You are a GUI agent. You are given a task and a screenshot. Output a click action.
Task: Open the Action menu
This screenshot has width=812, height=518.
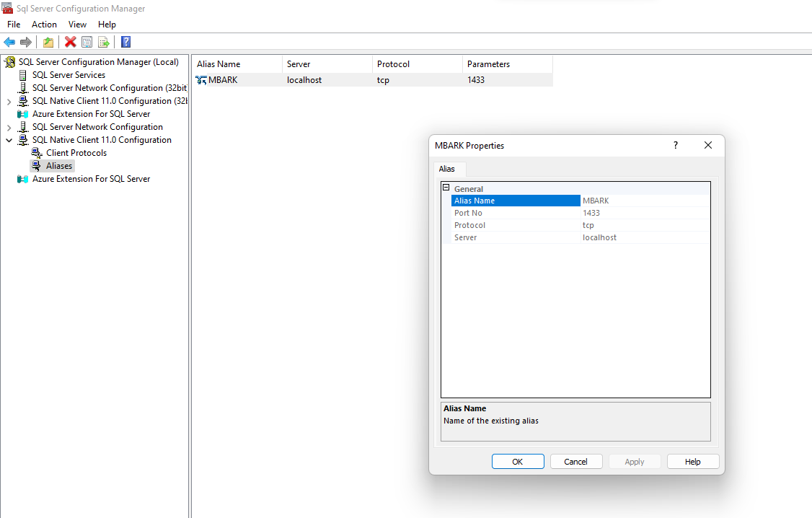[44, 25]
